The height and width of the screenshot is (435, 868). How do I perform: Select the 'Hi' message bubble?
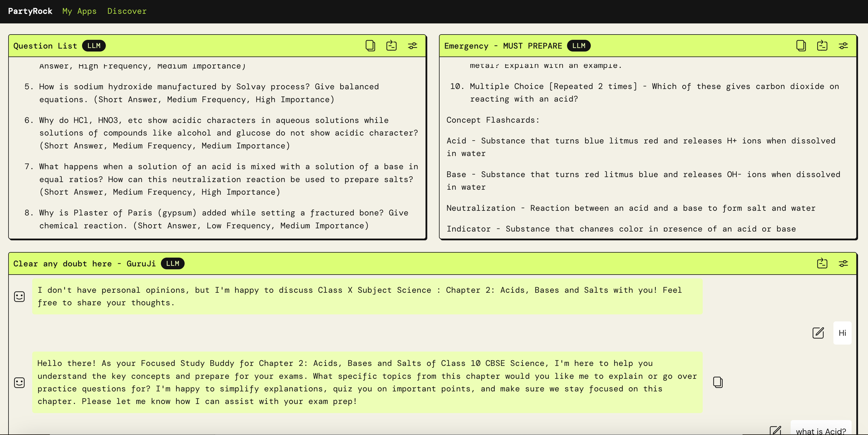point(843,333)
